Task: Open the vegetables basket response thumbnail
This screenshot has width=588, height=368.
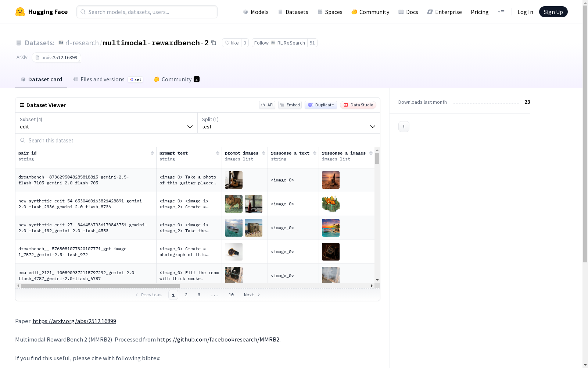Action: pos(331,204)
